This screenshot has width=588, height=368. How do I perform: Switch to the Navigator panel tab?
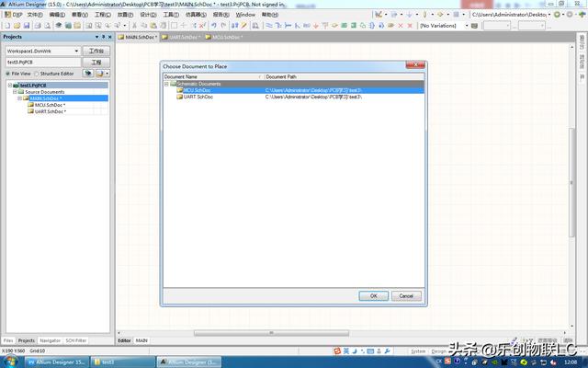(50, 340)
